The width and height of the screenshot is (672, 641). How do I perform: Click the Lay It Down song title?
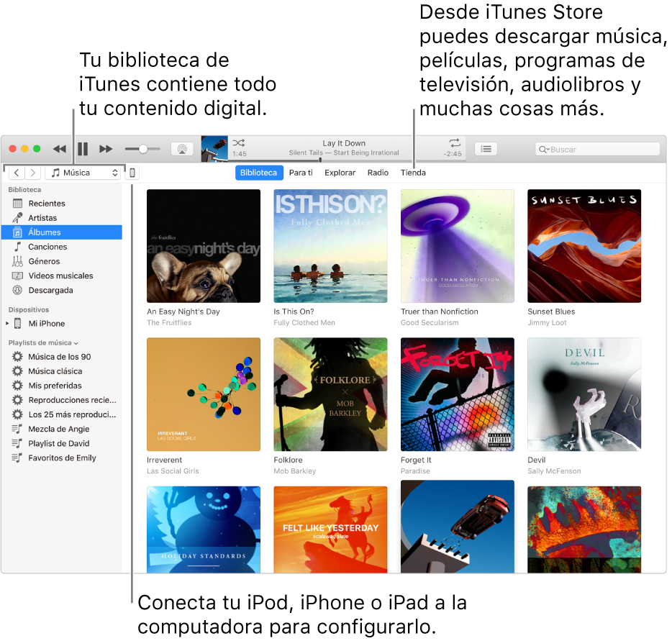pyautogui.click(x=344, y=143)
